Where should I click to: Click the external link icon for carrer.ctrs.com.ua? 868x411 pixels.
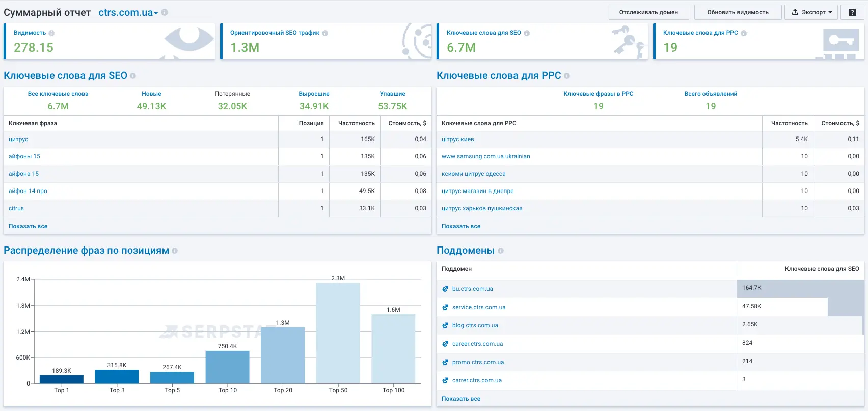pos(445,380)
